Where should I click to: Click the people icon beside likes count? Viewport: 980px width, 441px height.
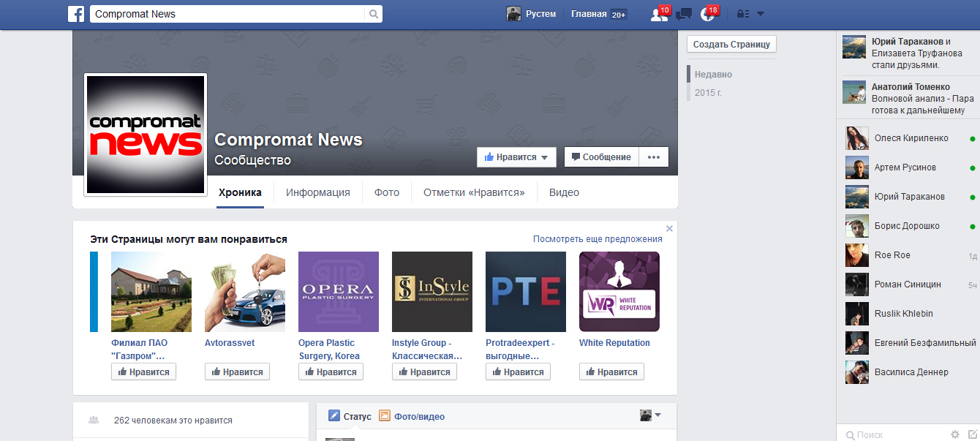point(94,421)
